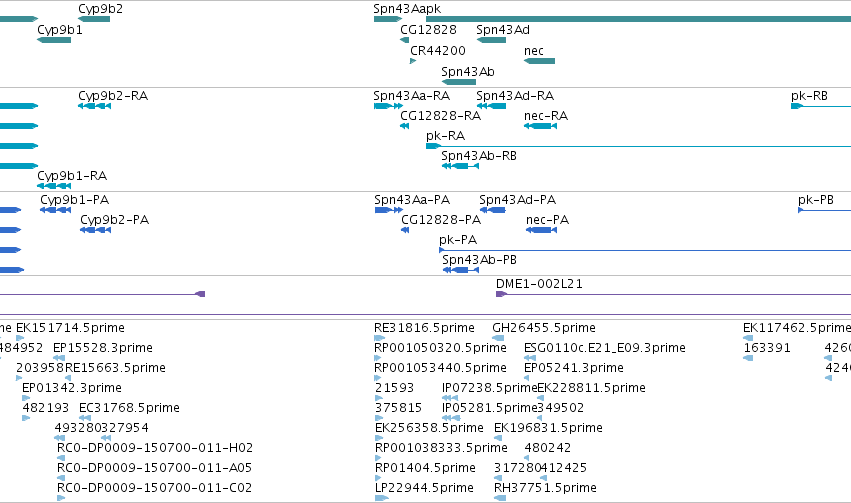The height and width of the screenshot is (503, 851).
Task: Click RC0-DP0009-150700-011-C02 feature
Action: [x=61, y=498]
